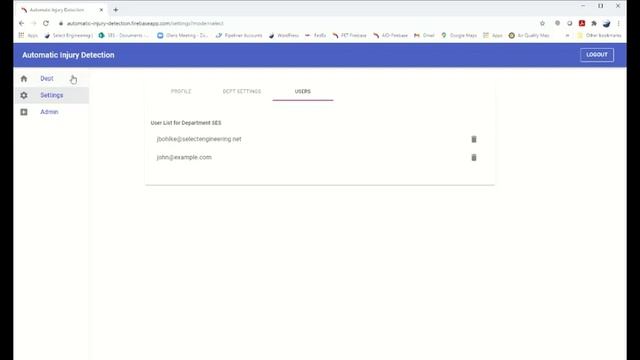
Task: Open the Admin sidebar item
Action: (52, 112)
